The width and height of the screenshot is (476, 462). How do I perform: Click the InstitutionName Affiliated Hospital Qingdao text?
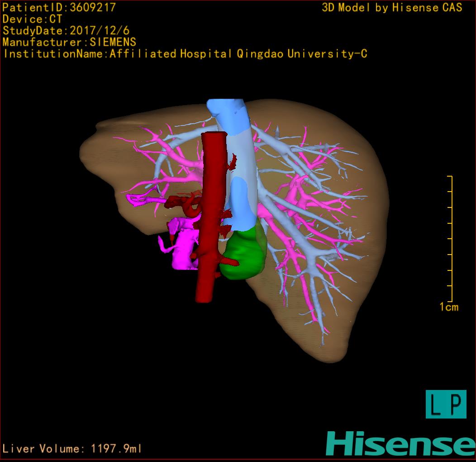tap(185, 54)
